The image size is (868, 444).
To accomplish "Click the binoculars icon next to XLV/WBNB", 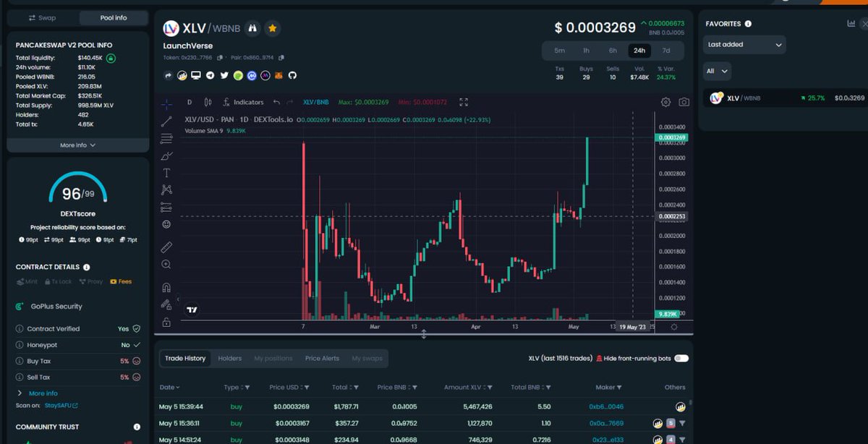I will coord(253,28).
